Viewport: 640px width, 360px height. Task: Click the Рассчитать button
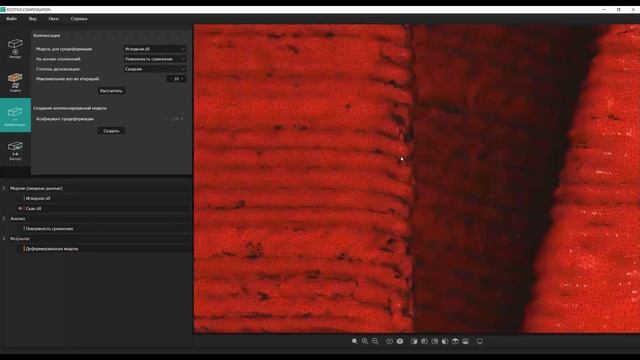111,91
